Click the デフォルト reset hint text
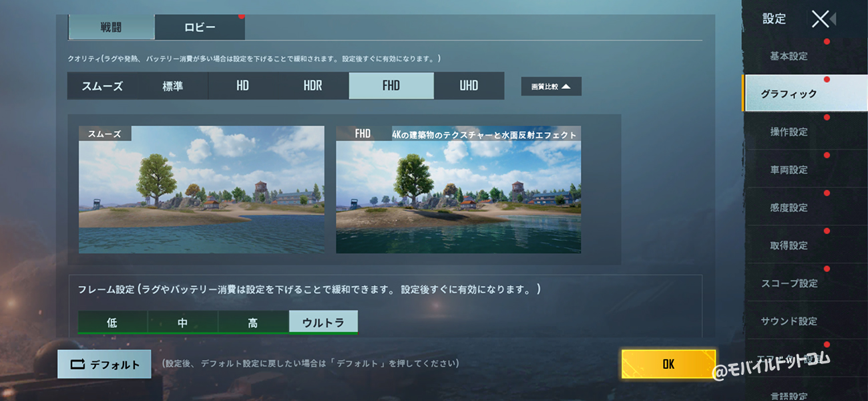This screenshot has height=401, width=868. click(x=310, y=364)
